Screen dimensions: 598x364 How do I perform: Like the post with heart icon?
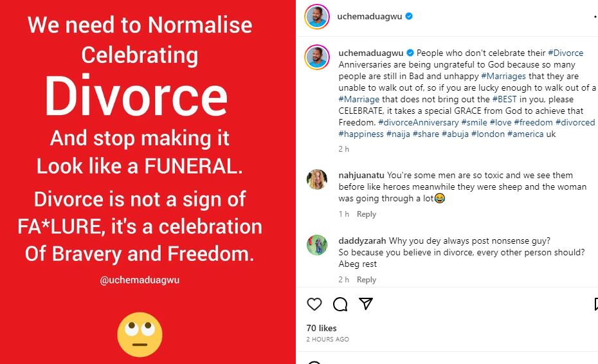(314, 304)
